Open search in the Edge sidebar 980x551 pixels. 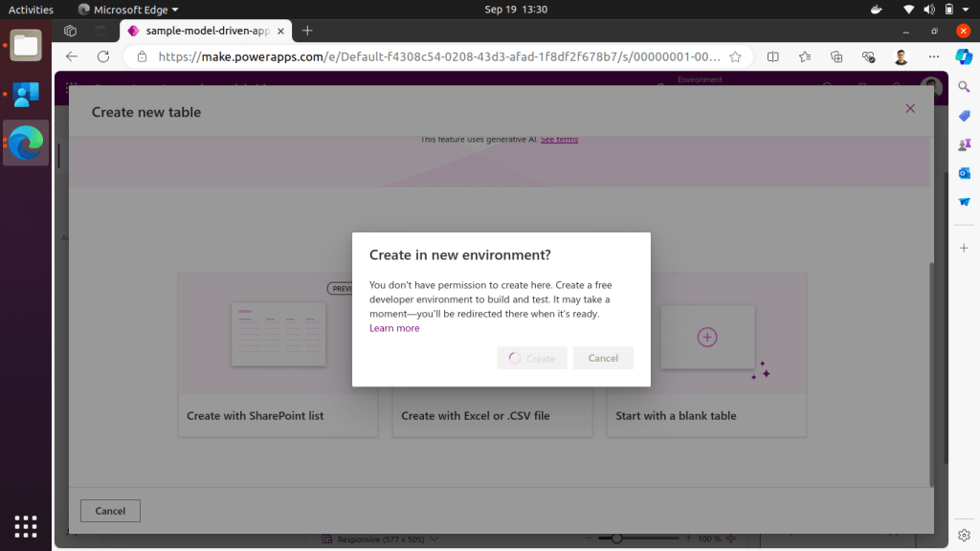point(965,86)
